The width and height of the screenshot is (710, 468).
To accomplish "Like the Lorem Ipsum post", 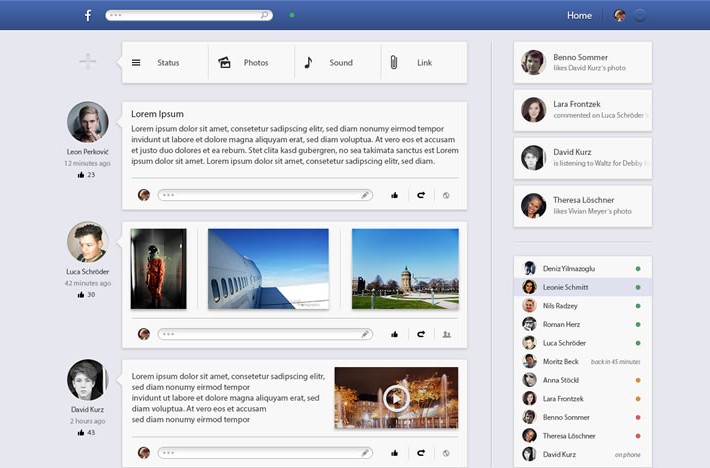I will (394, 195).
